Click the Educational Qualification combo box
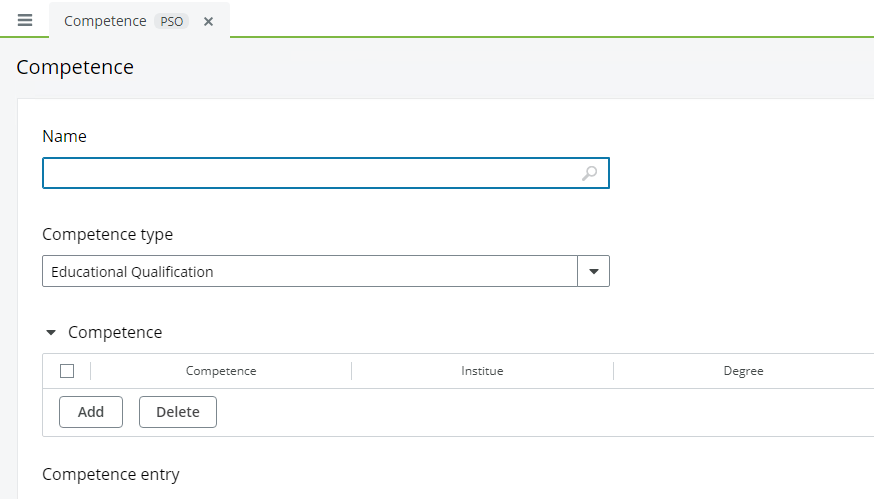 [x=310, y=271]
